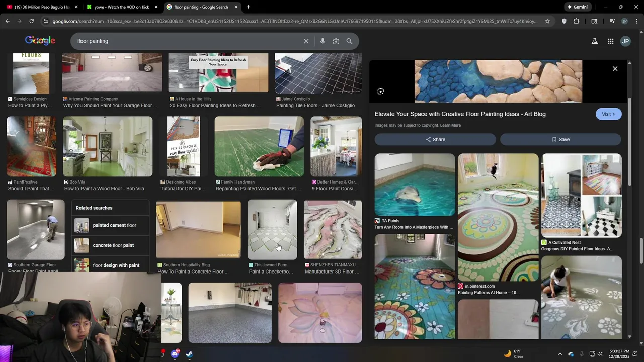Open Discord from the taskbar
The width and height of the screenshot is (644, 362).
tap(175, 354)
